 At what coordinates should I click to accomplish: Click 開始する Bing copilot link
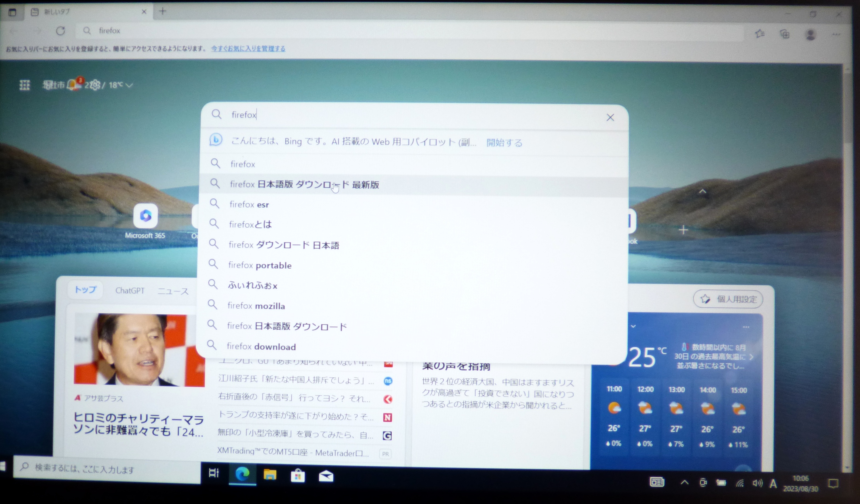click(x=504, y=142)
